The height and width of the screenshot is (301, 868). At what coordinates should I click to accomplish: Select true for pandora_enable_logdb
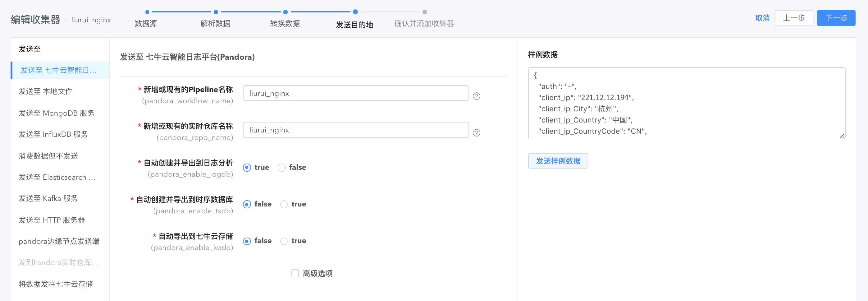247,167
